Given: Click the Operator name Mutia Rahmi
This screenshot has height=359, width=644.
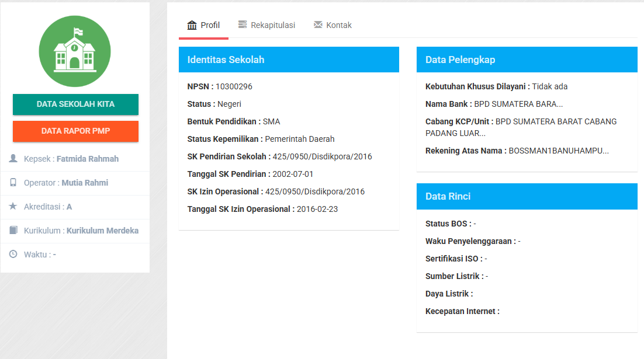Looking at the screenshot, I should click(85, 183).
